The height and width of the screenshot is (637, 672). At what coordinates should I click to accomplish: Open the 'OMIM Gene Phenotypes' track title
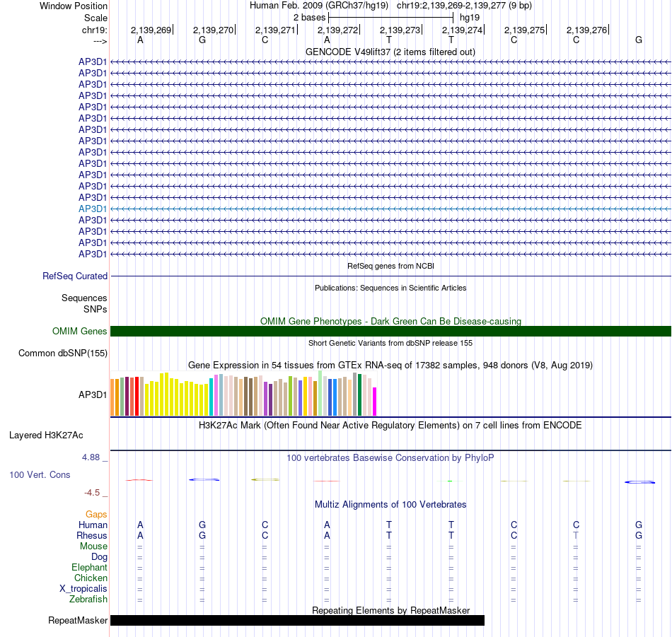[x=390, y=321]
